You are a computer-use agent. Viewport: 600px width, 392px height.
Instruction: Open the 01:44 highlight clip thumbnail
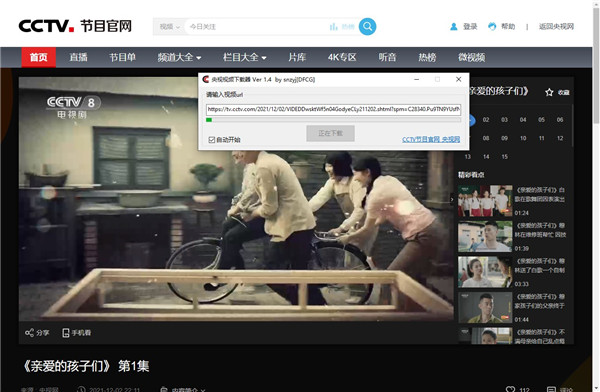click(x=485, y=307)
